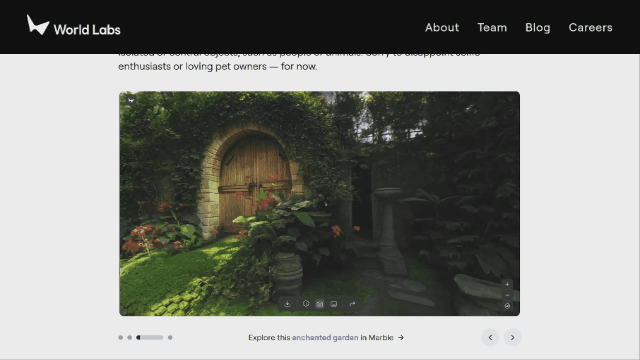Click the small logo badge in the viewer corner
Image resolution: width=640 pixels, height=360 pixels.
[131, 100]
